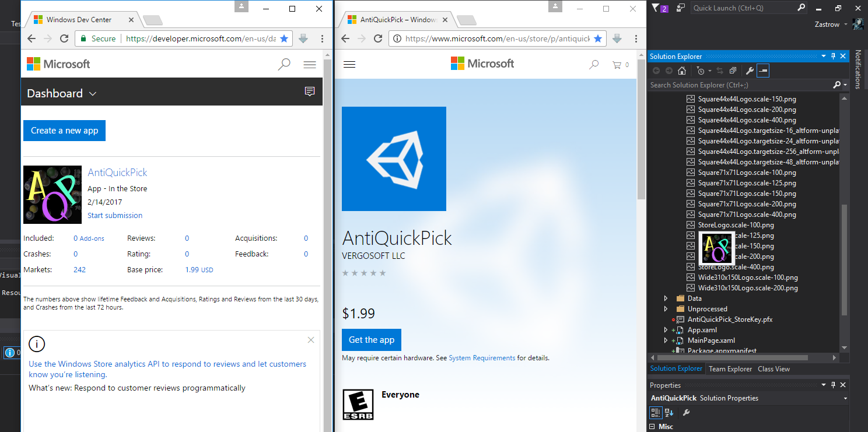Open the AntiQuickPick Solution Properties combo box
This screenshot has height=432, width=868.
pos(749,398)
